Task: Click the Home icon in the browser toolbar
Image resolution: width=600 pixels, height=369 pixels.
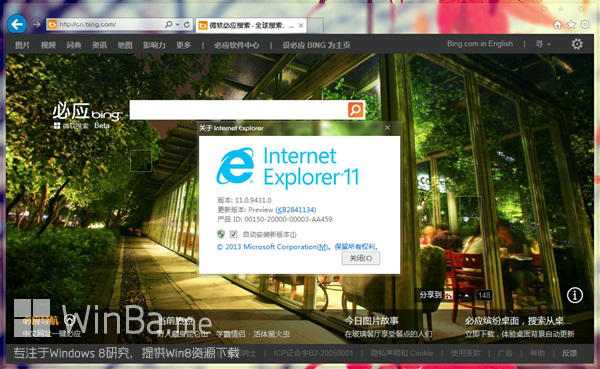Action: 558,24
